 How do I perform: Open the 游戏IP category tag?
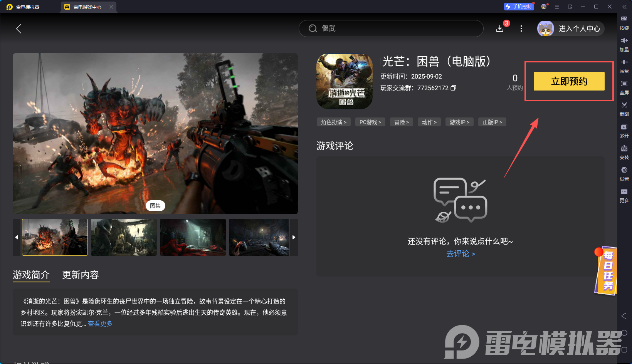(459, 122)
